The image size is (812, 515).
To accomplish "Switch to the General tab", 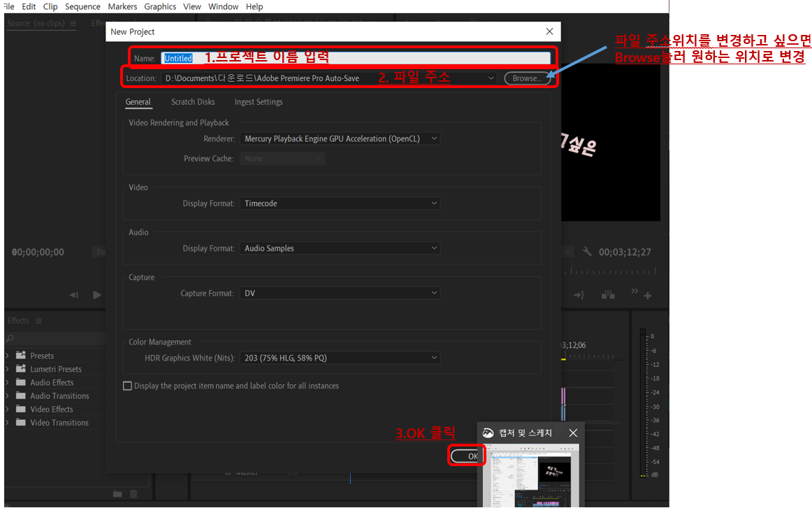I will point(138,102).
